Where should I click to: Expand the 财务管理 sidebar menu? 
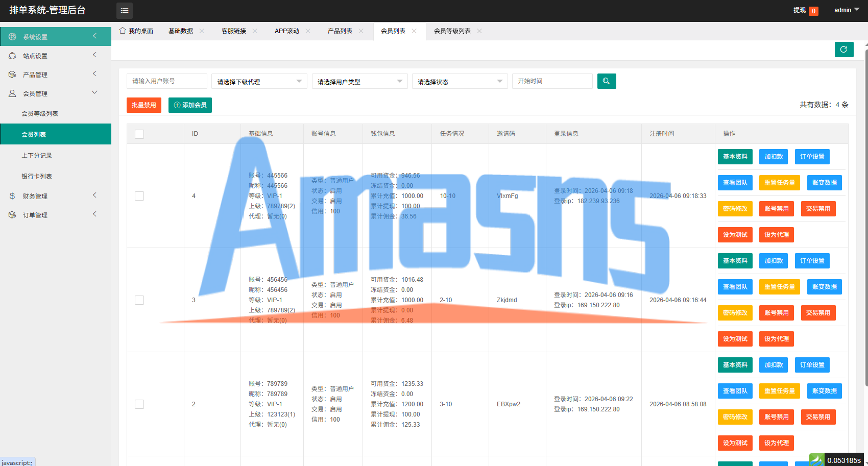coord(56,196)
